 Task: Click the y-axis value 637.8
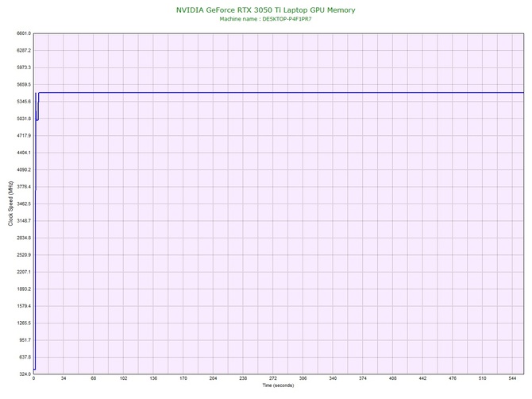[25, 357]
